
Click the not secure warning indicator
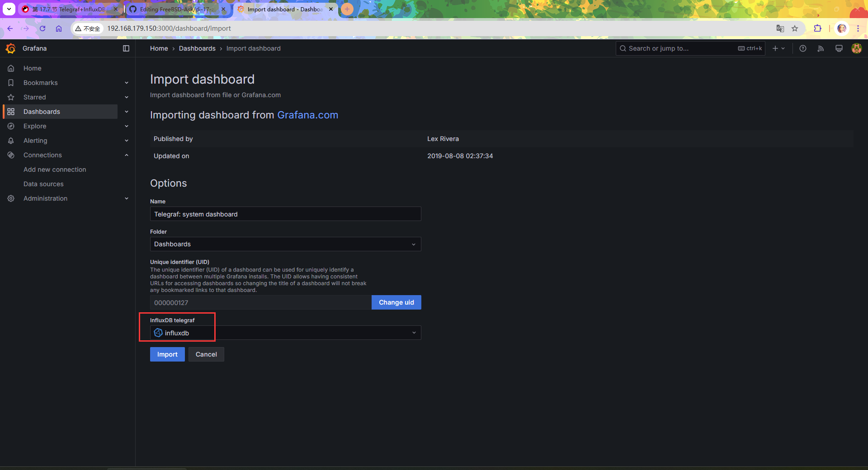pyautogui.click(x=88, y=28)
